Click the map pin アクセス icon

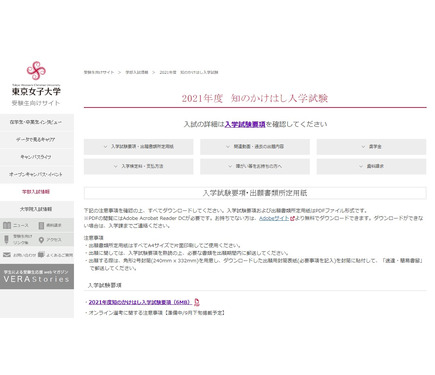[x=41, y=240]
